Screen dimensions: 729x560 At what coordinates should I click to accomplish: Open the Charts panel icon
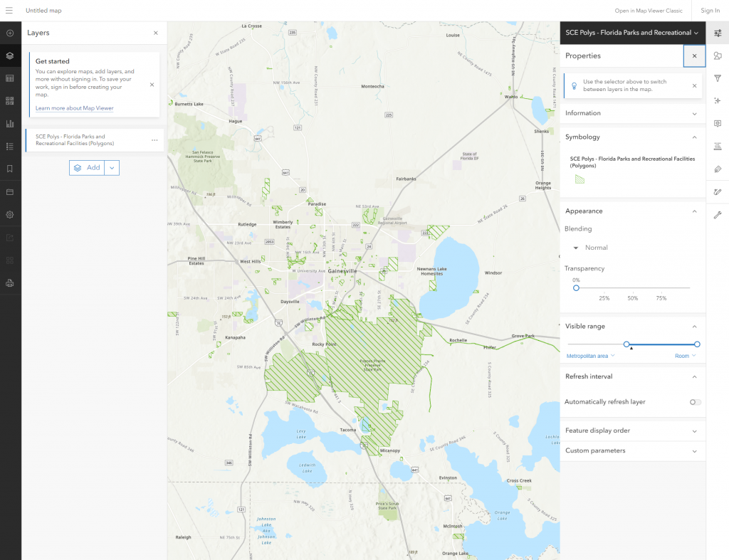[10, 124]
